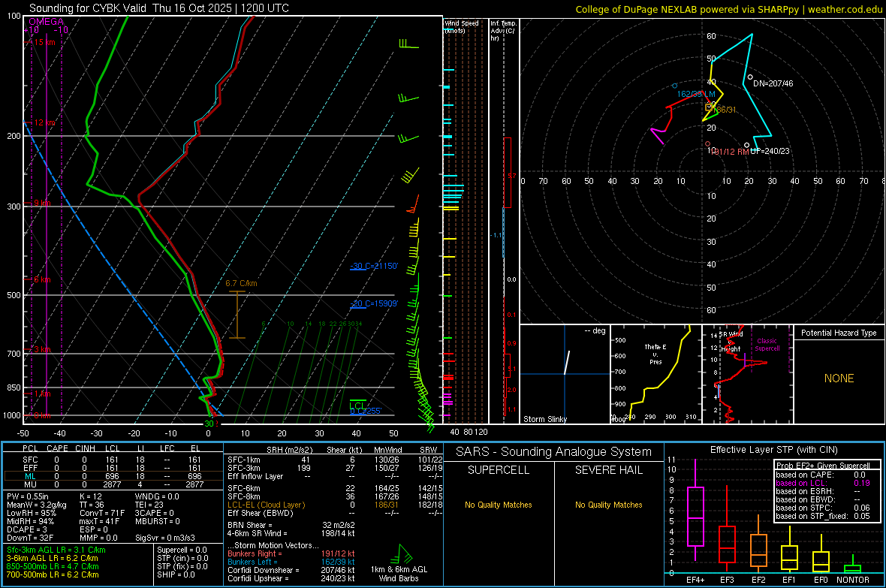Screen dimensions: 886x588
Task: Click the SEVERE HAIL column heading
Action: pyautogui.click(x=608, y=470)
